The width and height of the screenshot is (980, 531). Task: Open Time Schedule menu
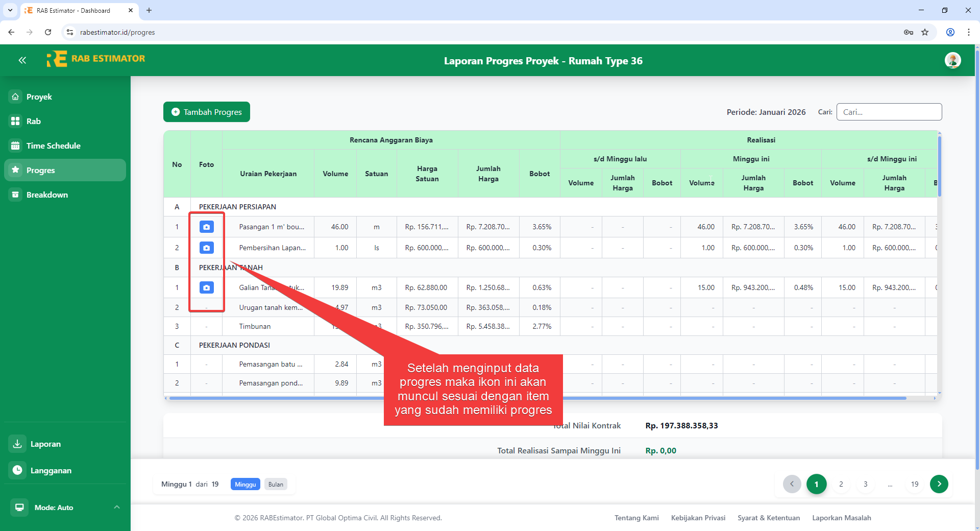[54, 146]
